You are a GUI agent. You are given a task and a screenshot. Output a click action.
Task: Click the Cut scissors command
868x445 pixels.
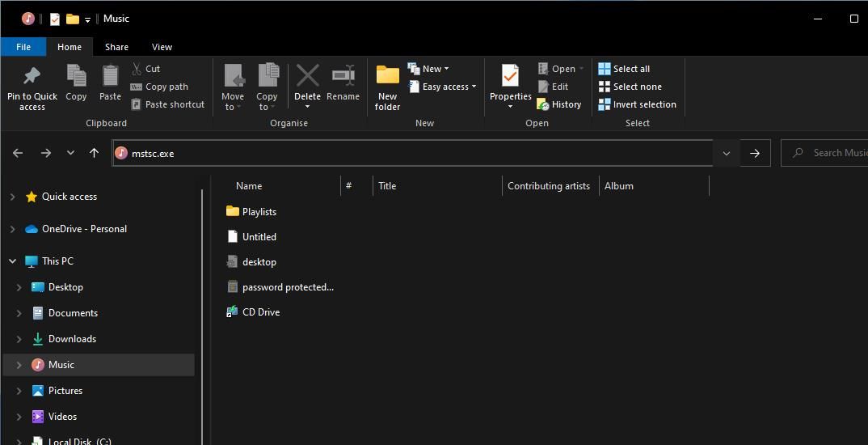point(146,69)
